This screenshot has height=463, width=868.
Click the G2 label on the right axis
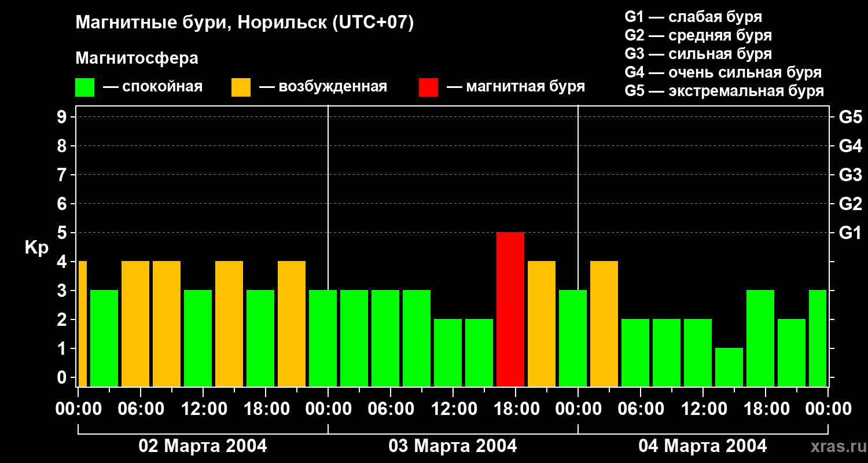point(850,204)
